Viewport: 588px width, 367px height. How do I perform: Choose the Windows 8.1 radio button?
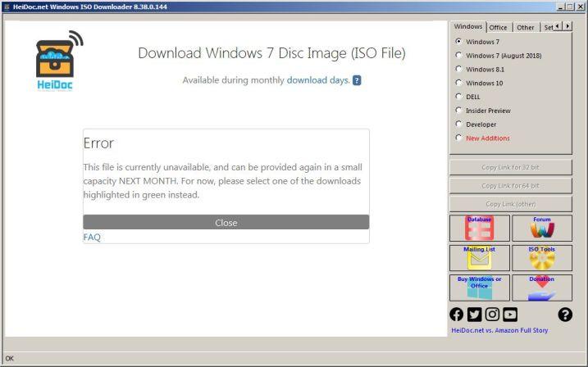(458, 69)
